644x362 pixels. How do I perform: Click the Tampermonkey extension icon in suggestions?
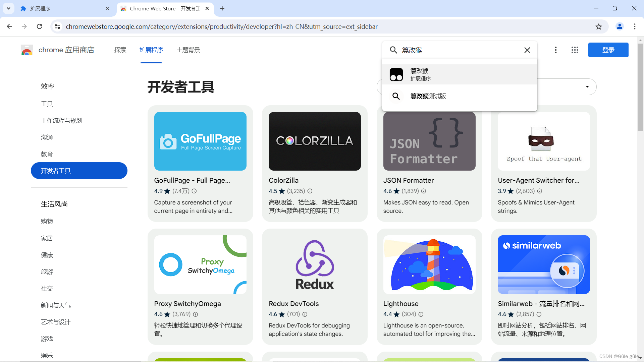(x=396, y=74)
